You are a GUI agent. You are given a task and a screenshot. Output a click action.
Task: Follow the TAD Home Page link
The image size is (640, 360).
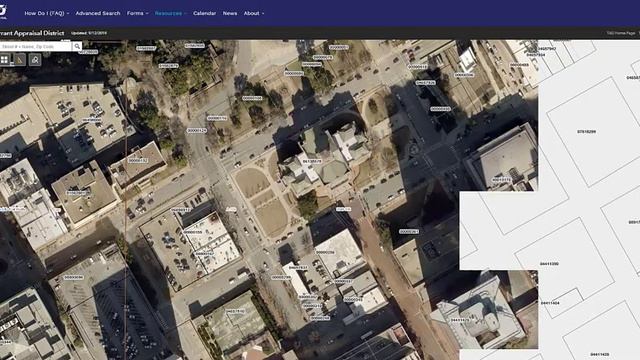tap(621, 33)
